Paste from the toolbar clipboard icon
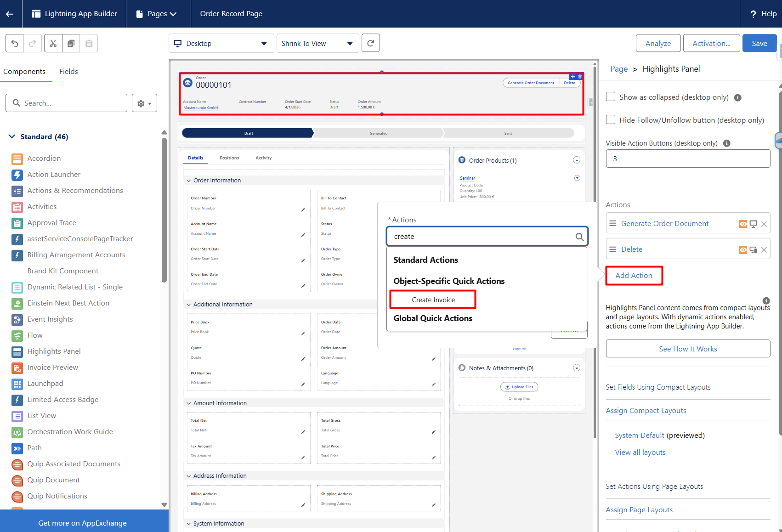 pos(89,44)
